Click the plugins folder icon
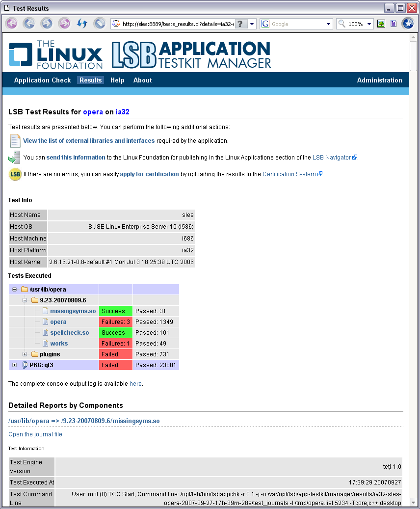Image resolution: width=420 pixels, height=509 pixels. (35, 354)
